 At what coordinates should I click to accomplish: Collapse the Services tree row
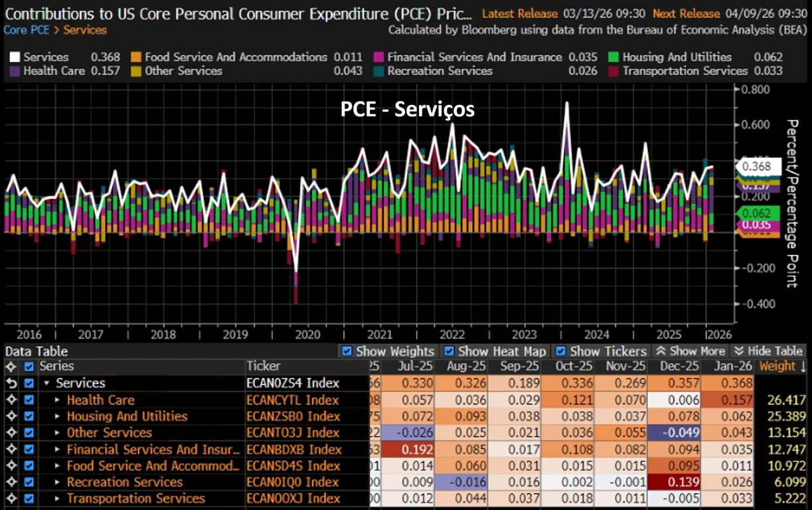click(x=46, y=383)
